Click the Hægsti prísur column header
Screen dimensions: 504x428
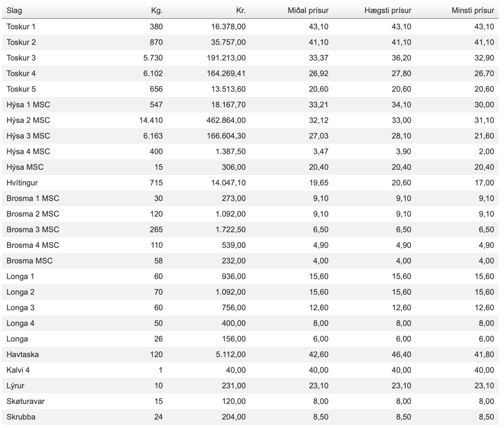pos(388,10)
